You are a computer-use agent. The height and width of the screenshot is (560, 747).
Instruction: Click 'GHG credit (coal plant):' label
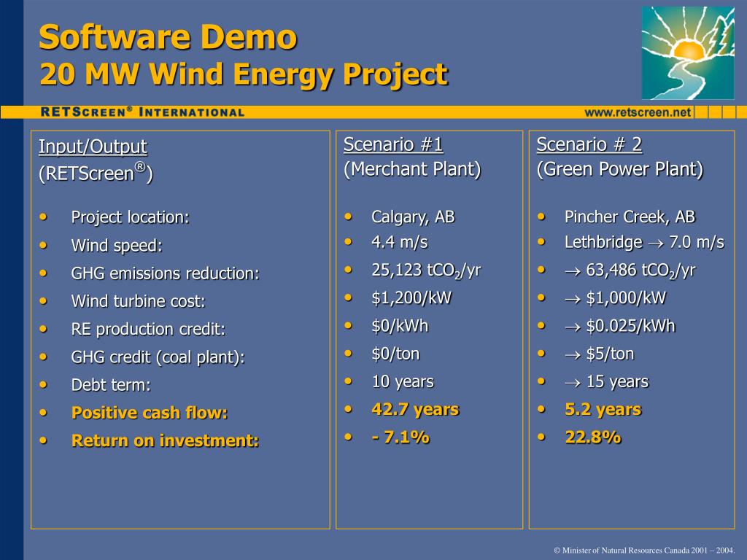tap(158, 357)
